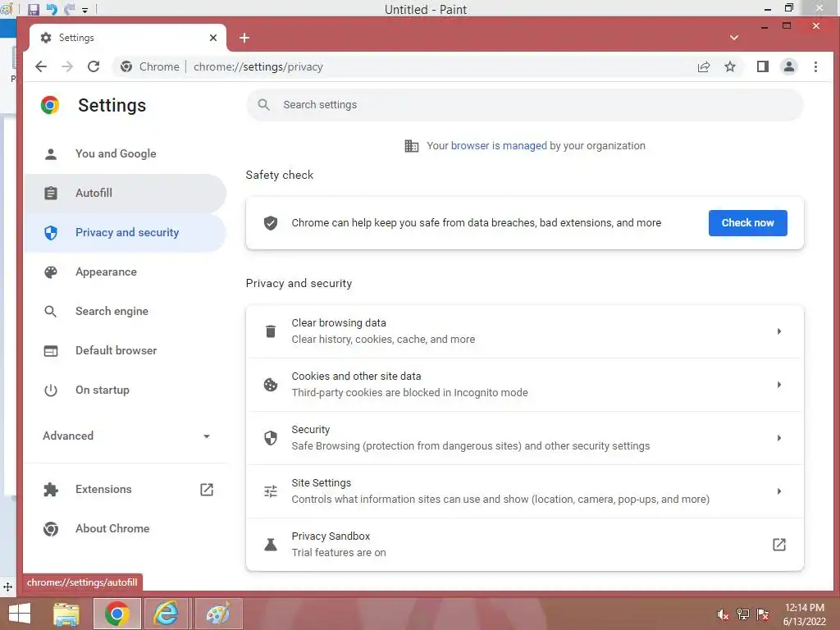Click the Search settings field
Viewport: 840px width, 630px height.
pos(525,104)
